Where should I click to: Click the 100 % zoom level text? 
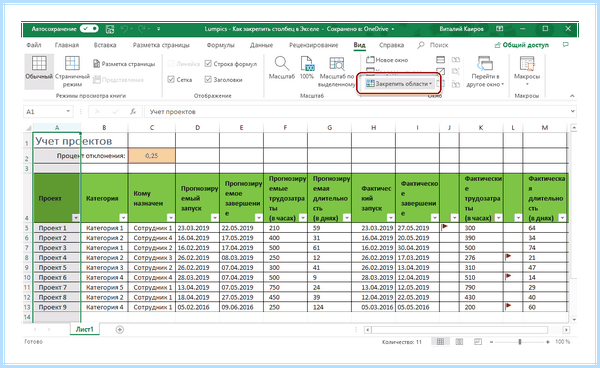(562, 342)
